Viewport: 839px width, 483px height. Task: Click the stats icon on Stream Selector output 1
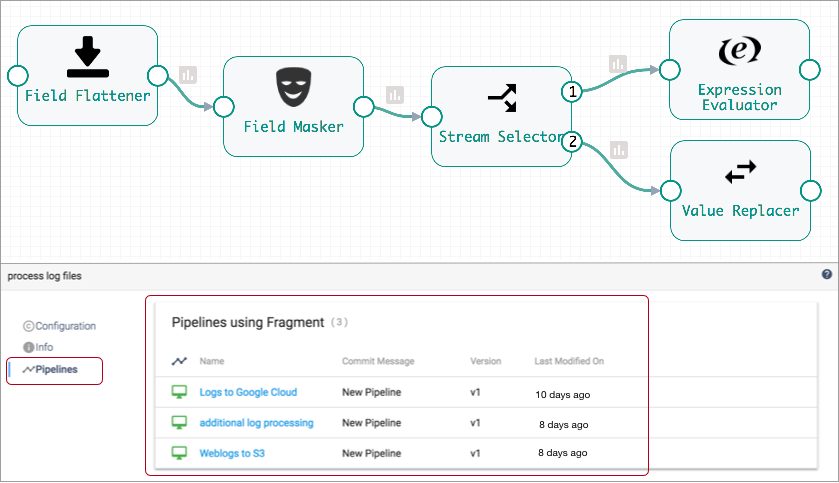click(x=618, y=64)
